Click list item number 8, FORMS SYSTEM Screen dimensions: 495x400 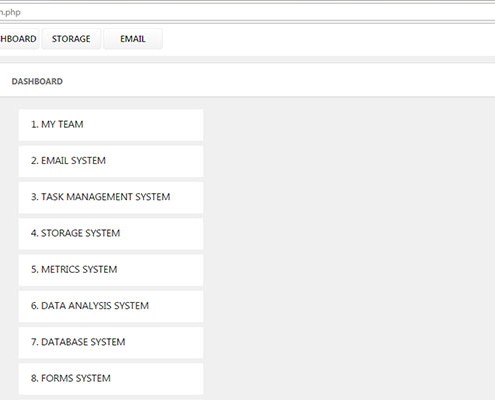point(111,379)
